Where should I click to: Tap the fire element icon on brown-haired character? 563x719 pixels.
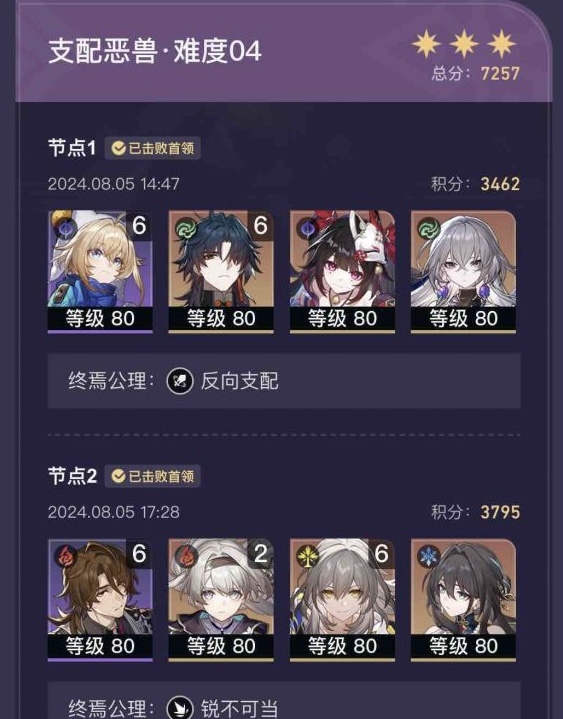[x=64, y=555]
